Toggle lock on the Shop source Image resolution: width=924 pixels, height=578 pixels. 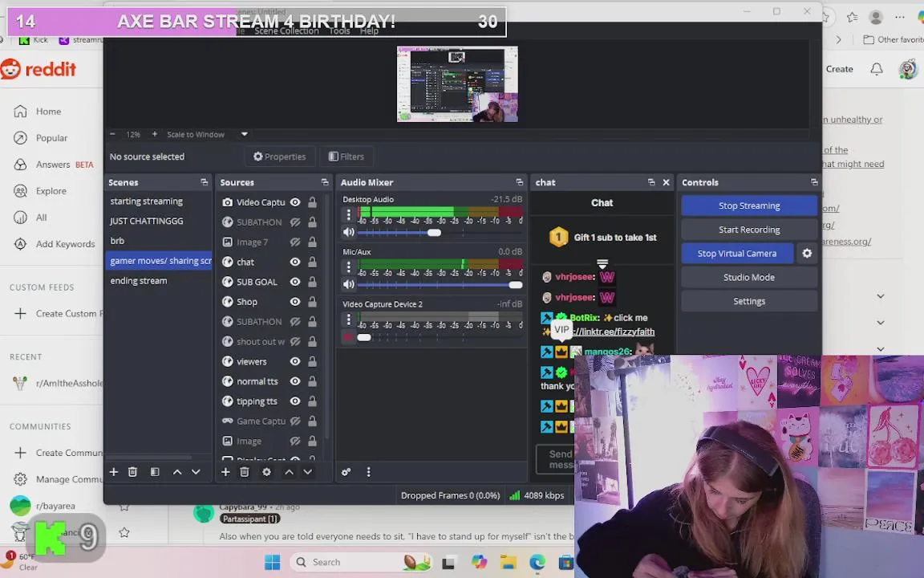[312, 301]
